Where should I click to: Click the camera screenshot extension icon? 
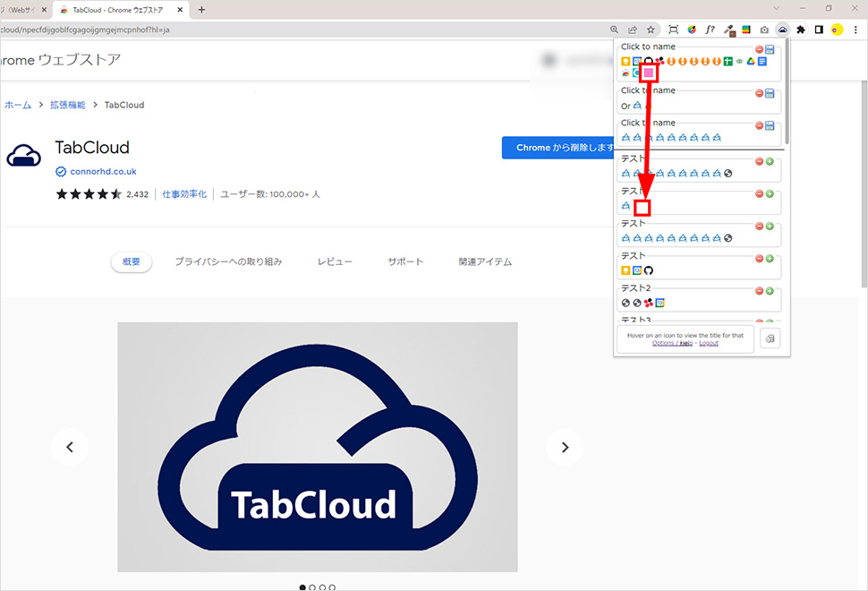click(764, 30)
